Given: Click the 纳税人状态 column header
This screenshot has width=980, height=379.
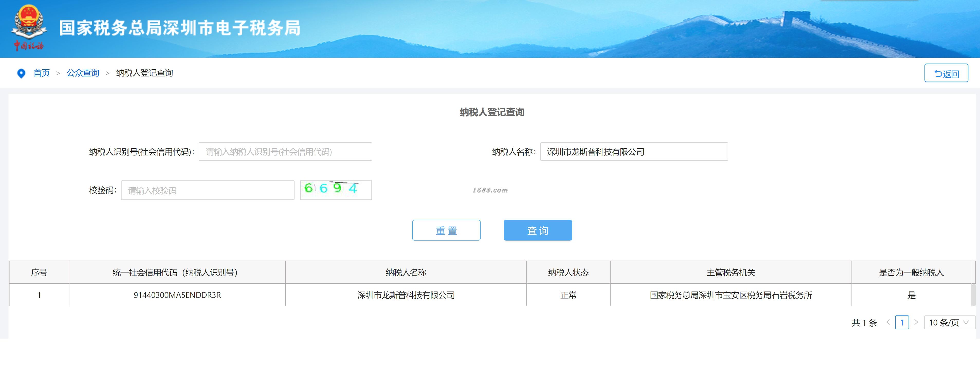Looking at the screenshot, I should tap(568, 272).
